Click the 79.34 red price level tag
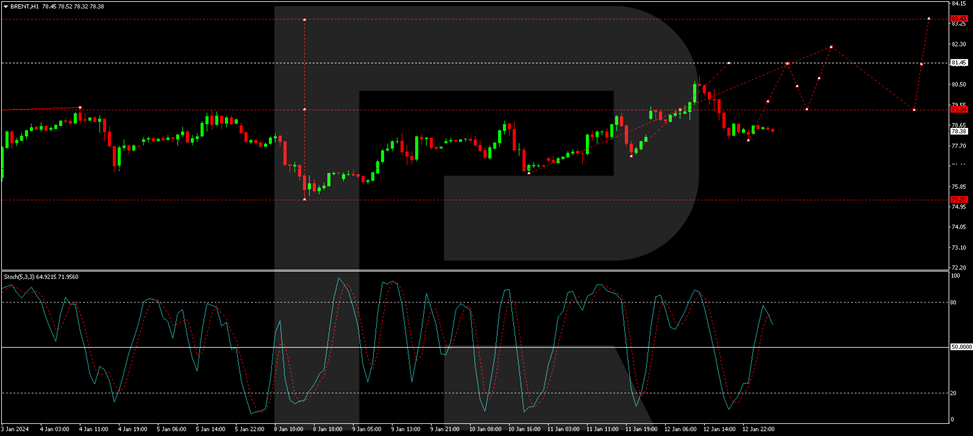The width and height of the screenshot is (973, 436). click(x=959, y=109)
